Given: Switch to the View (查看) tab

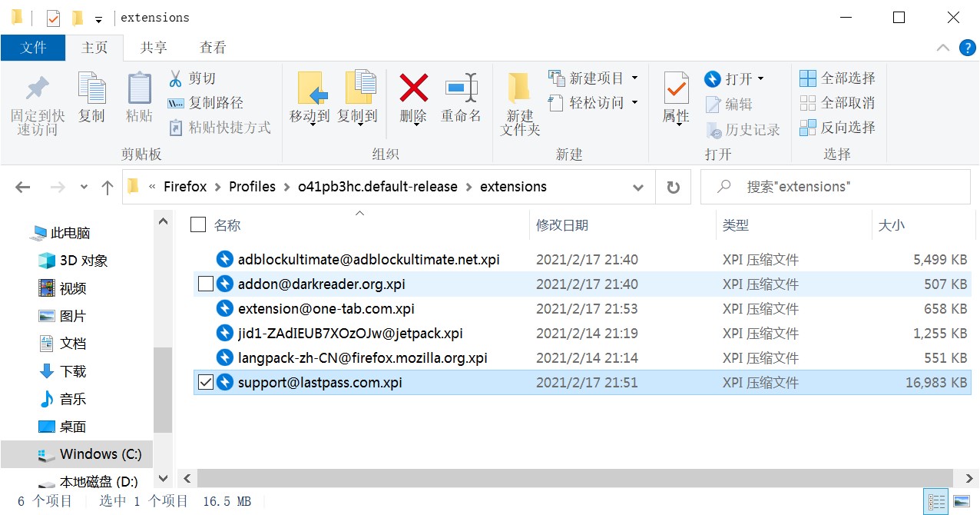Looking at the screenshot, I should 213,48.
